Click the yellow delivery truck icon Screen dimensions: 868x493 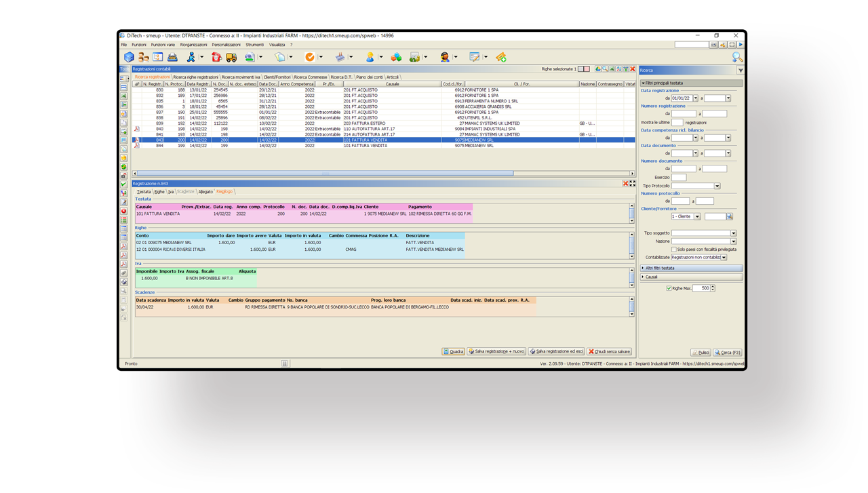tap(231, 58)
